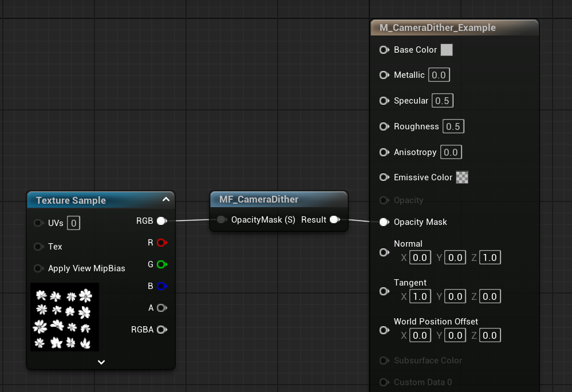This screenshot has width=572, height=392.
Task: Click the RGBA output pin
Action: tap(161, 330)
